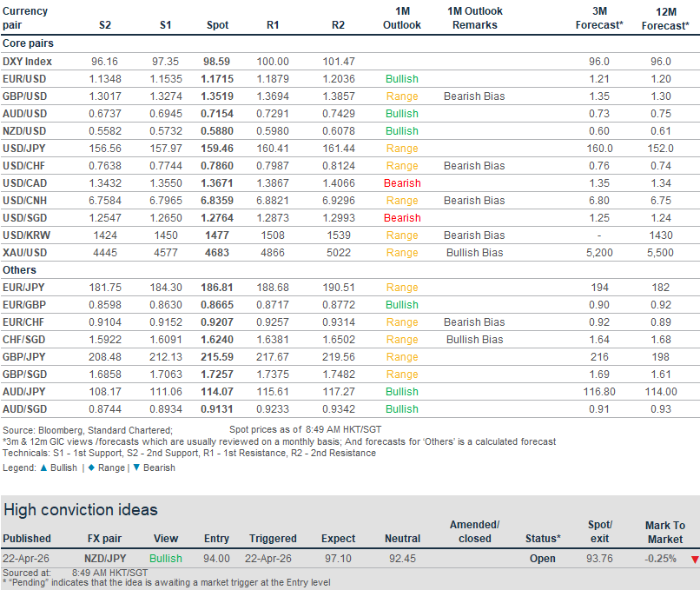Click the DXY Index row label
The image size is (700, 590).
click(27, 62)
